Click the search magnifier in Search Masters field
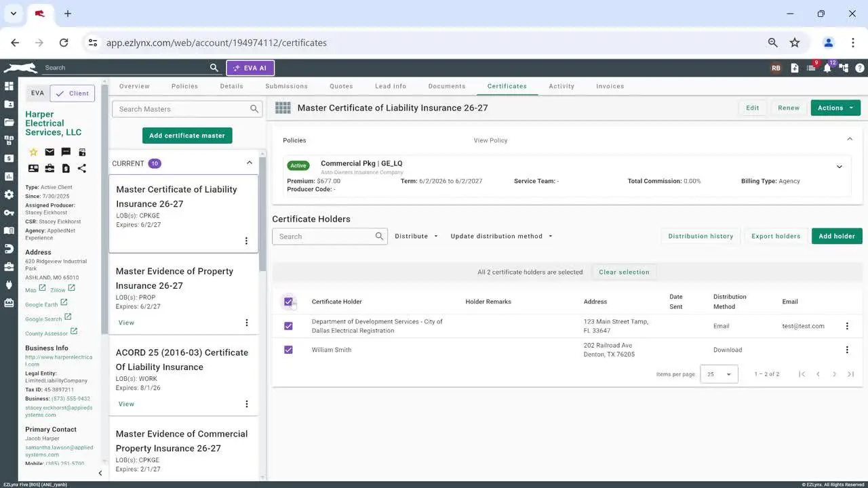 (254, 109)
